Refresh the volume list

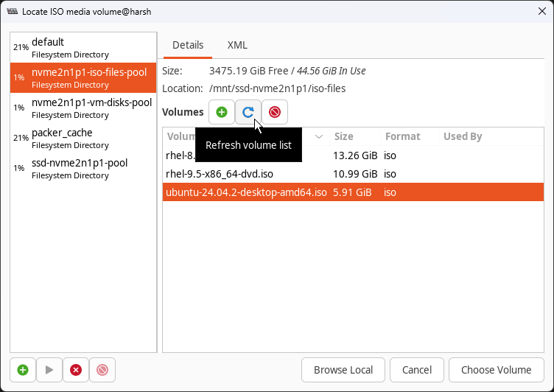click(248, 112)
